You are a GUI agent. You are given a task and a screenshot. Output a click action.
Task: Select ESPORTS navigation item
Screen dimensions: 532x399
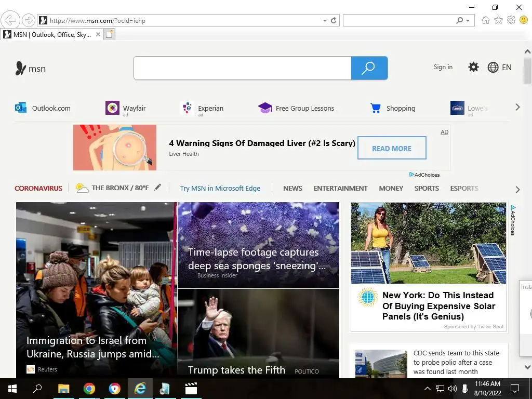click(x=464, y=188)
